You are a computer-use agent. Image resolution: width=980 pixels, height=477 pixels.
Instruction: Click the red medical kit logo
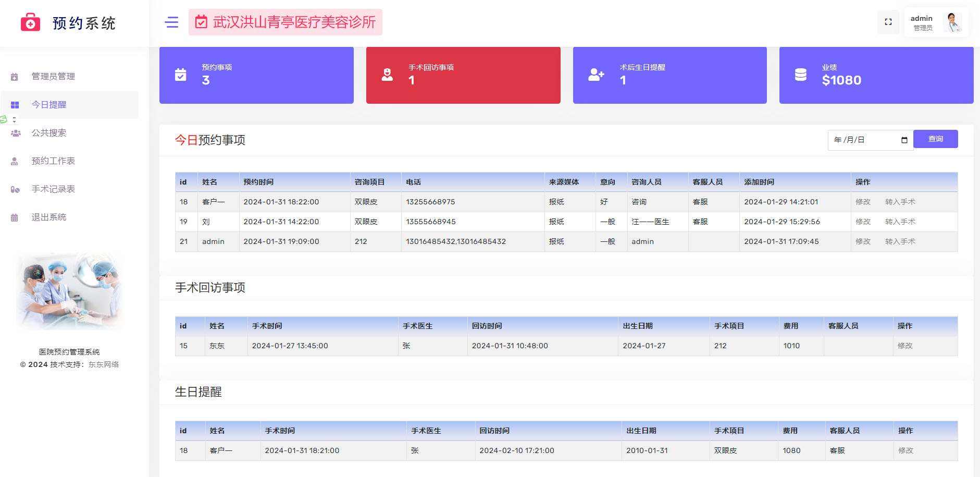pyautogui.click(x=30, y=23)
